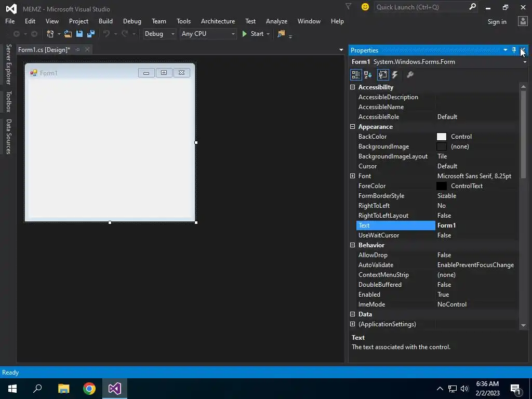Click the BackColor white color swatch
This screenshot has width=532, height=399.
click(x=442, y=137)
